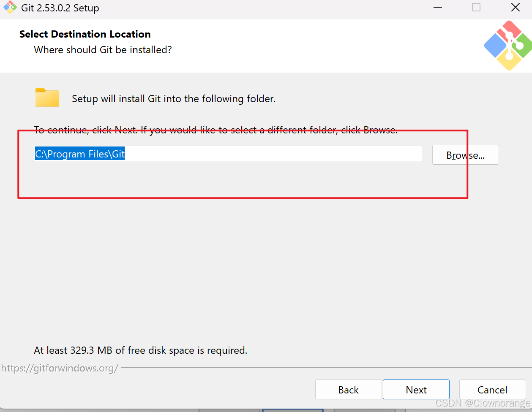Click the Git logo in the title bar
The width and height of the screenshot is (532, 412).
10,8
